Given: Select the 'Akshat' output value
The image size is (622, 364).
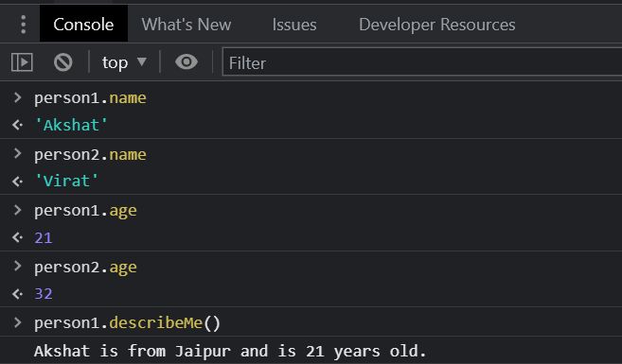Looking at the screenshot, I should point(71,125).
